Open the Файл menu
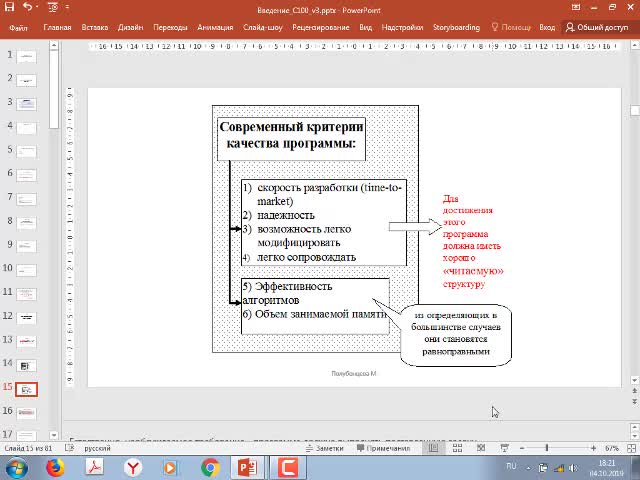The width and height of the screenshot is (640, 480). pos(18,27)
